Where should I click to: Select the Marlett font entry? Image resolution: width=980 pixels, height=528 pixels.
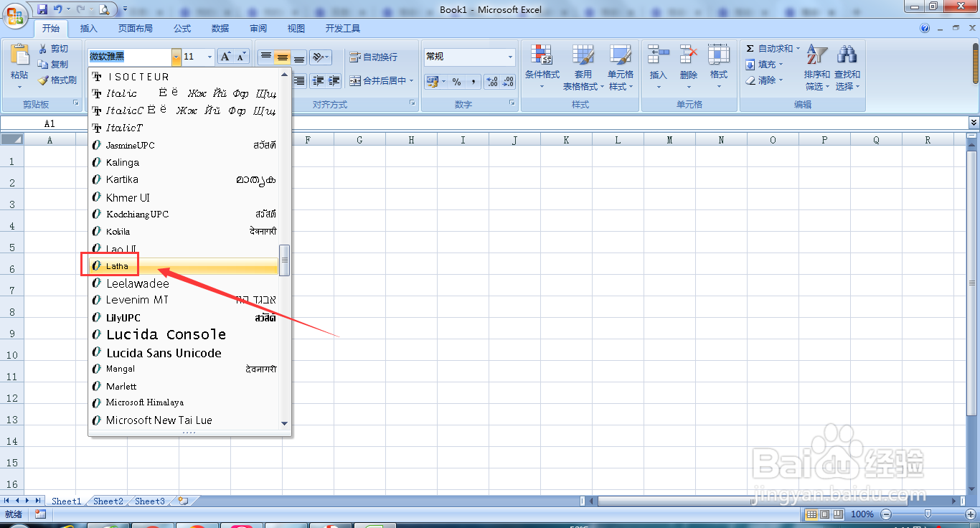pyautogui.click(x=184, y=386)
